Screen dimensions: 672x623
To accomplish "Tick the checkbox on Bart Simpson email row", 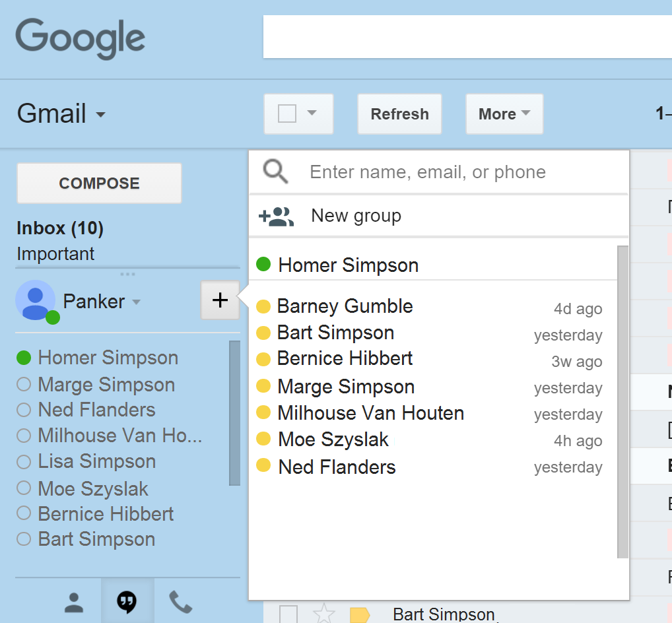I will [x=288, y=614].
